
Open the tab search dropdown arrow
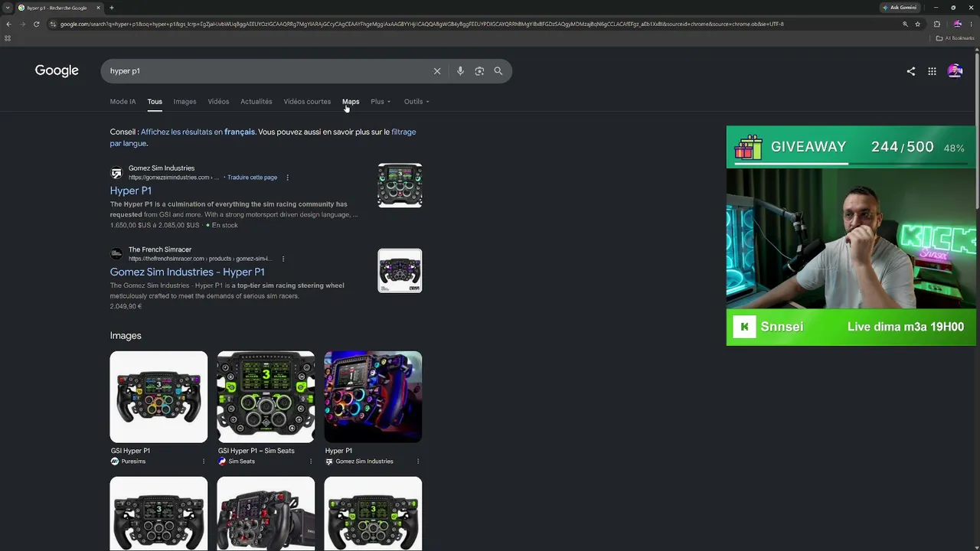point(8,8)
